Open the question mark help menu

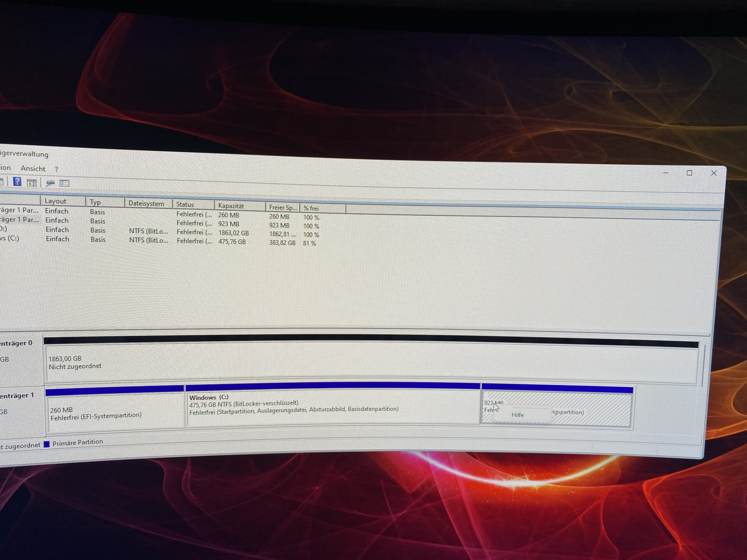(56, 169)
